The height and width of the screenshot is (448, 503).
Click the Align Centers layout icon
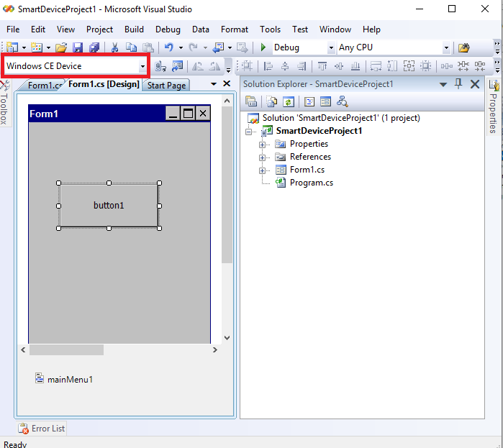[285, 66]
